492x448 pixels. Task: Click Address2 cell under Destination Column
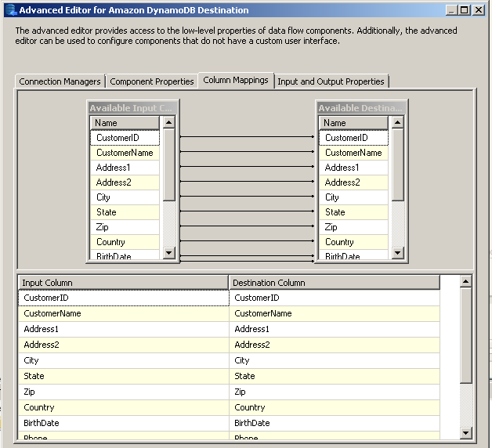pyautogui.click(x=335, y=345)
